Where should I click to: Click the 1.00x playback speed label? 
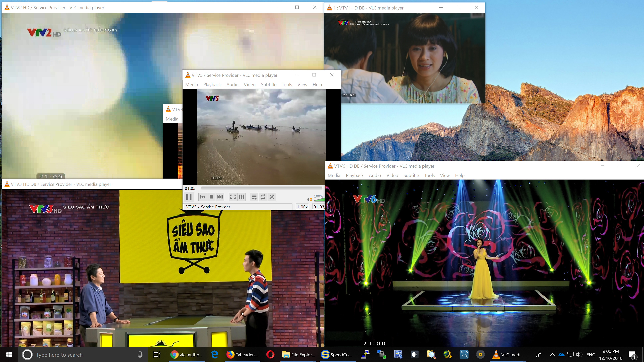(302, 207)
